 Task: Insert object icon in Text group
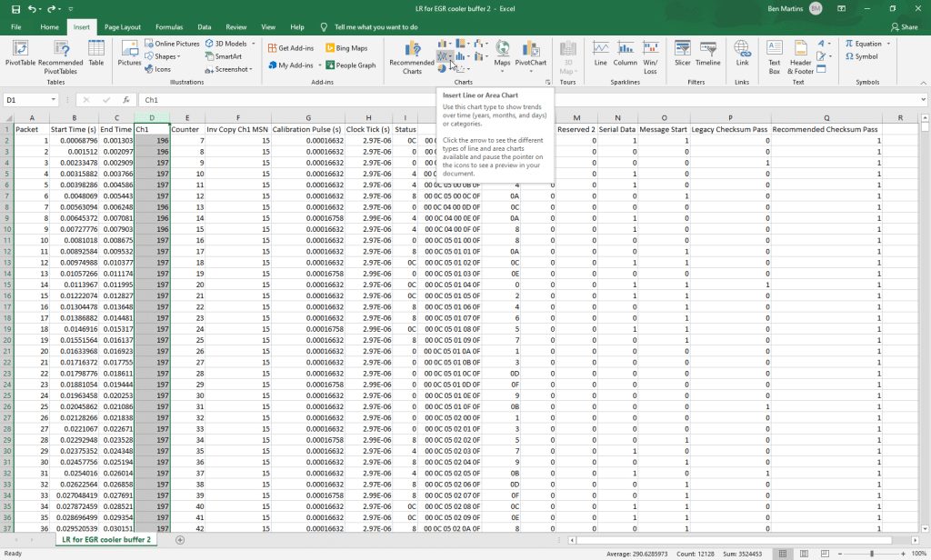point(821,69)
